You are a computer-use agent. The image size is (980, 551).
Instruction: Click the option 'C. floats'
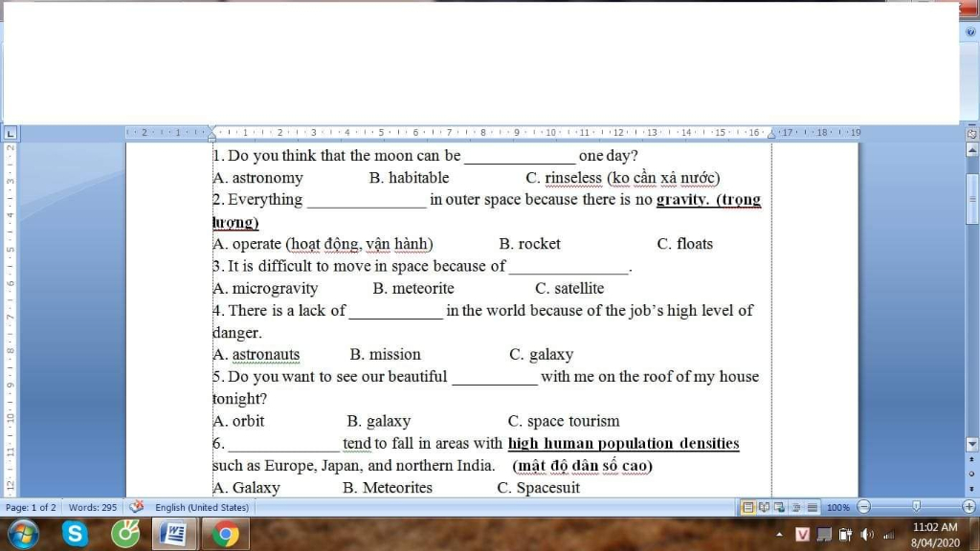pyautogui.click(x=685, y=244)
